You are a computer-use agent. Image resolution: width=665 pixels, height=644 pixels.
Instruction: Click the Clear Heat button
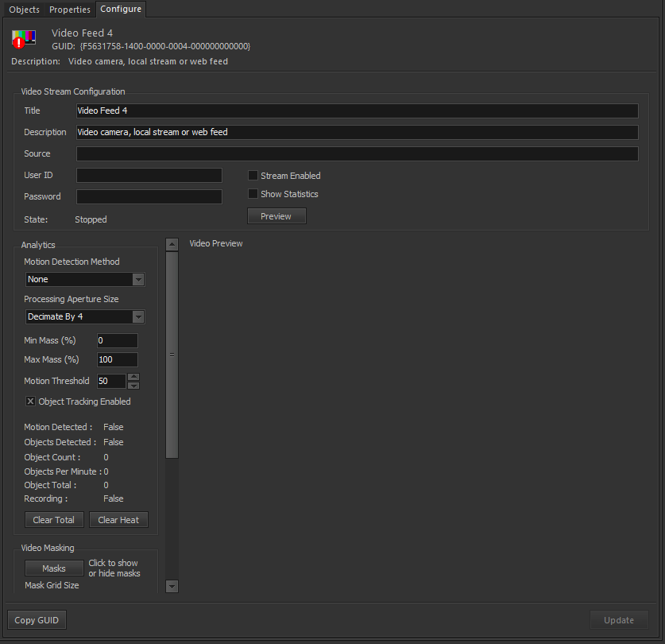click(118, 520)
